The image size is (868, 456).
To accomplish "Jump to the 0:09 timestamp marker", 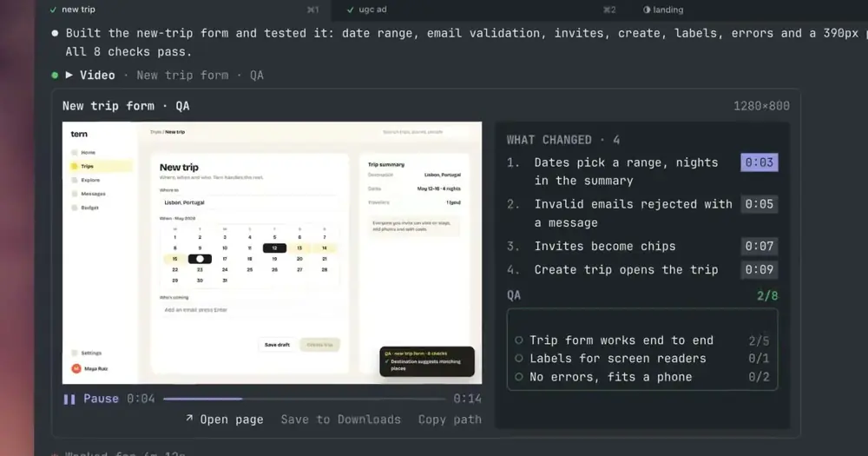I will coord(759,270).
